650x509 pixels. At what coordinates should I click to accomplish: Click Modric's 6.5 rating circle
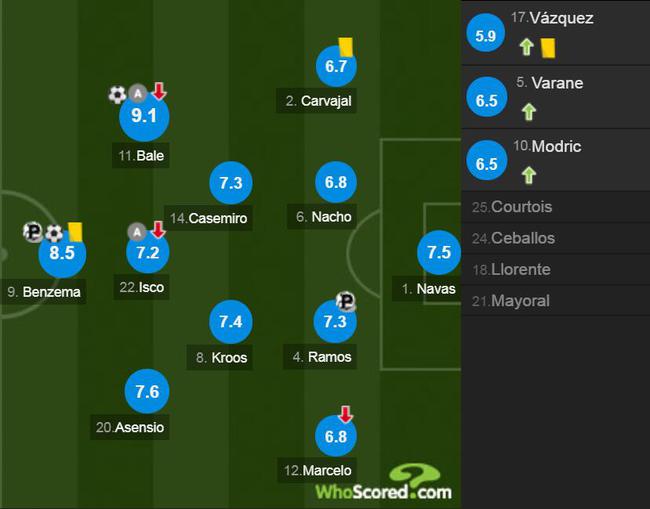pos(487,161)
